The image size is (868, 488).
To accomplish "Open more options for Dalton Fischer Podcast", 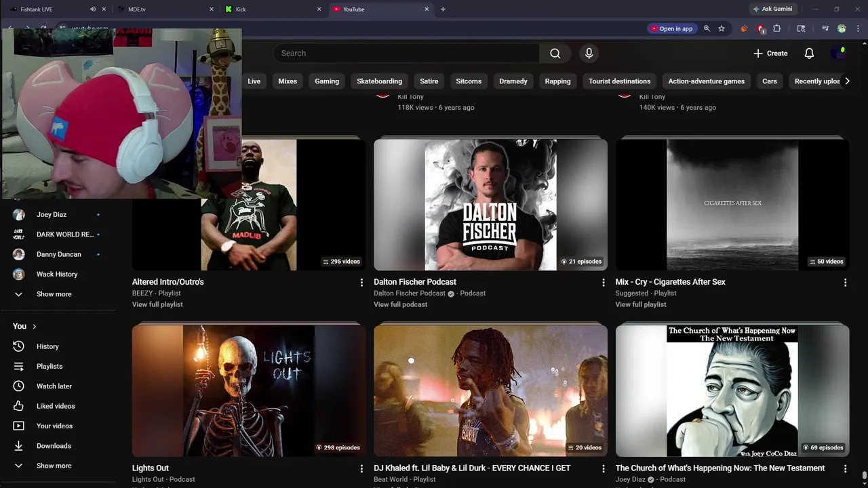I will (x=604, y=283).
